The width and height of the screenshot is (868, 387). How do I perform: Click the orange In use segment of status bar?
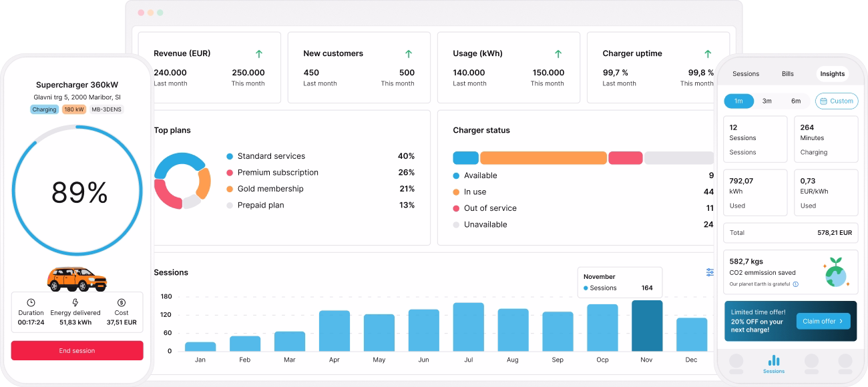pos(544,158)
